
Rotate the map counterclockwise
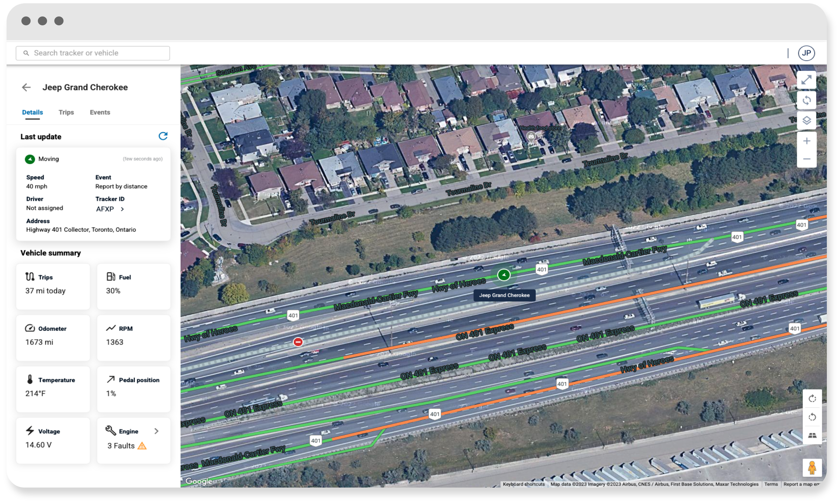tap(812, 417)
